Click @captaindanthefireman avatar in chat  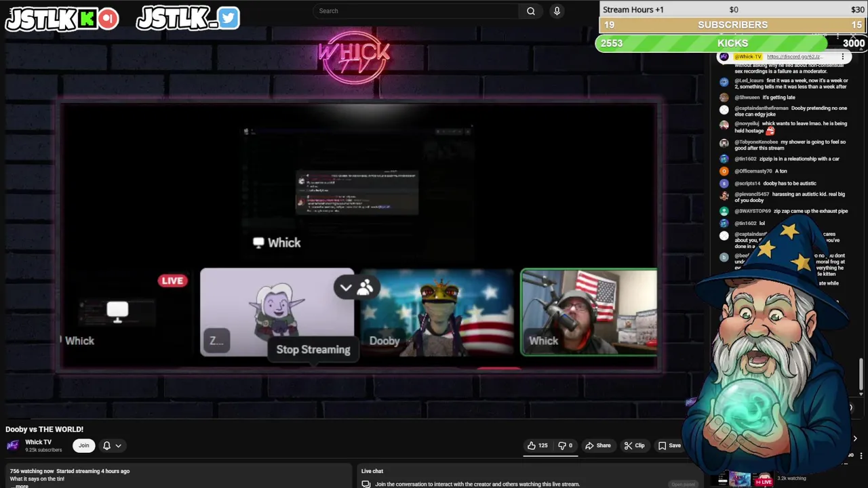click(724, 110)
